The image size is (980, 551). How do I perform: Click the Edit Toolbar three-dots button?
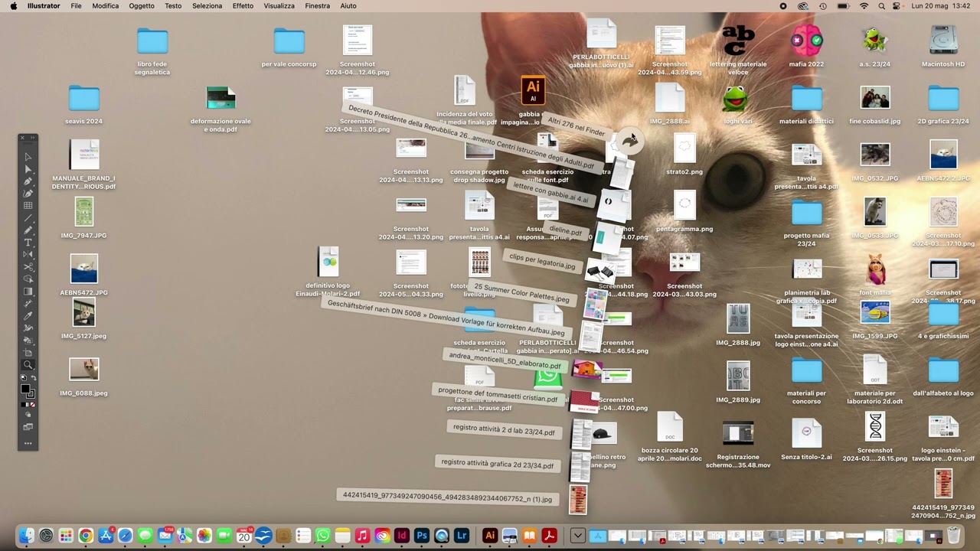28,443
